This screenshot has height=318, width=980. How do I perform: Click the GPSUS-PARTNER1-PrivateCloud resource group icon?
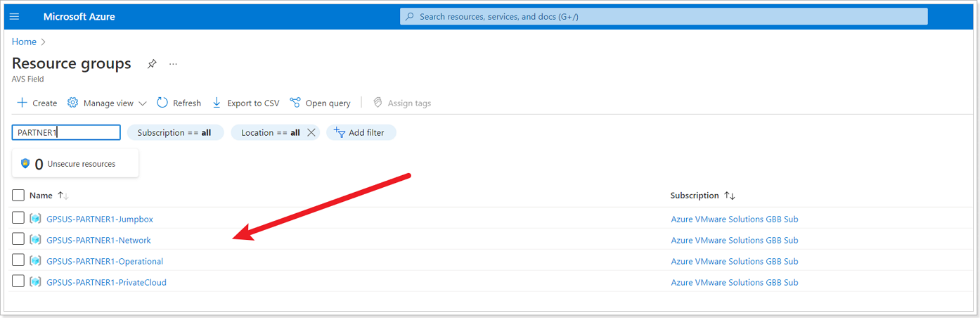click(x=35, y=282)
